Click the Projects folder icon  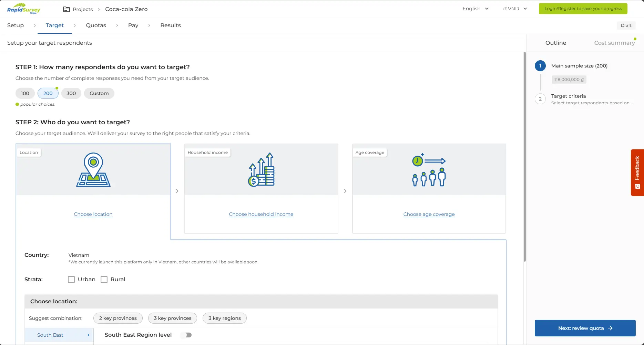point(67,9)
